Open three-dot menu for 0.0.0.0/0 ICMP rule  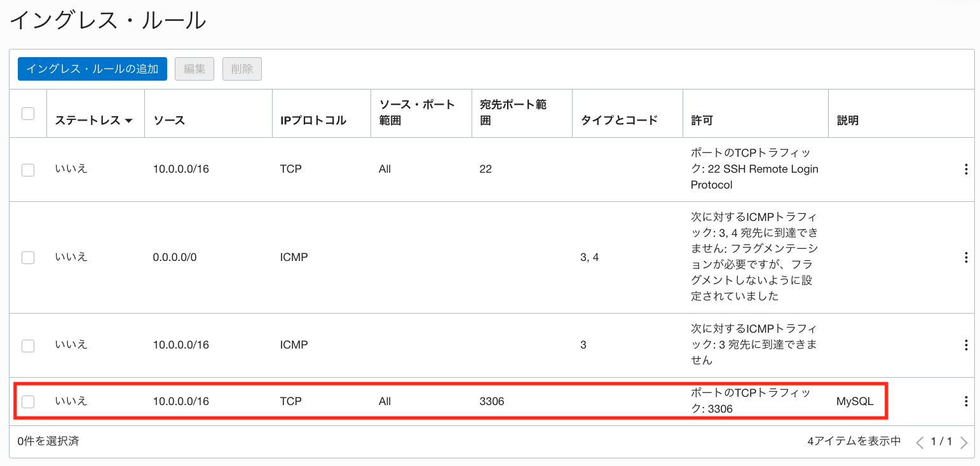pos(965,257)
